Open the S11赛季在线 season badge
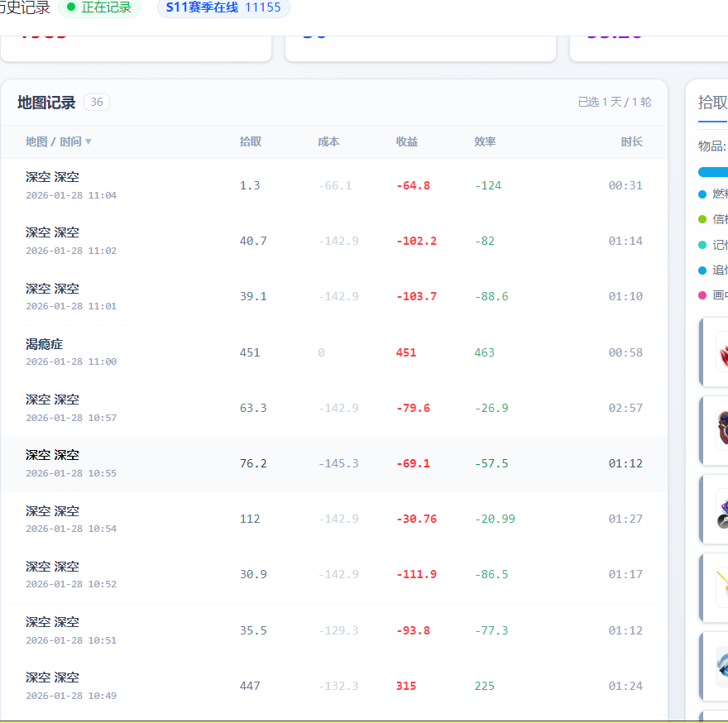Image resolution: width=728 pixels, height=723 pixels. click(x=223, y=7)
